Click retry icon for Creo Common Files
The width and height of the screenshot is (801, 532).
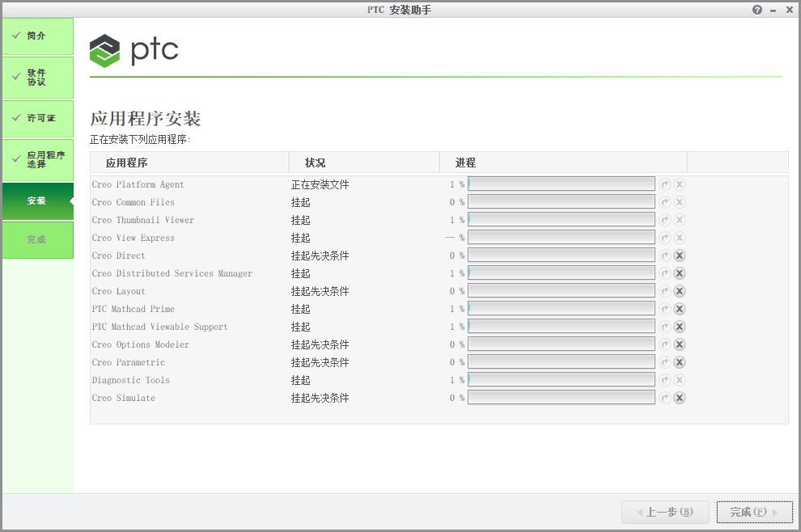pos(664,202)
